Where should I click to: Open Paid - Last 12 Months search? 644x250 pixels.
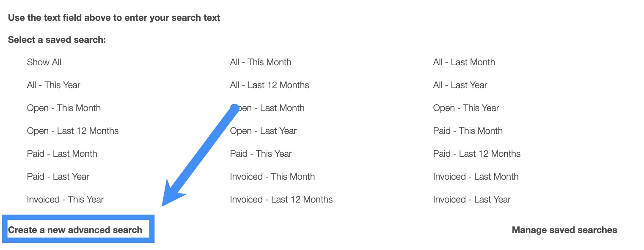(x=477, y=154)
